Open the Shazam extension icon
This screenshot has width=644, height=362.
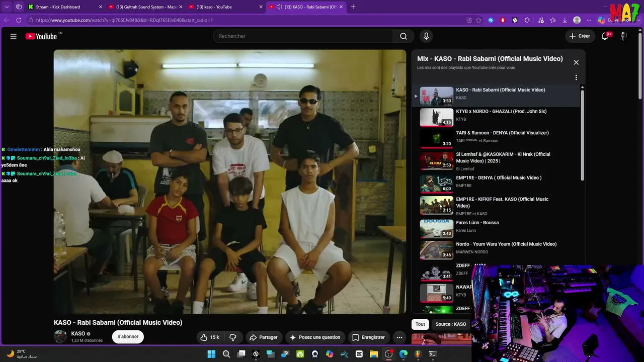click(491, 20)
